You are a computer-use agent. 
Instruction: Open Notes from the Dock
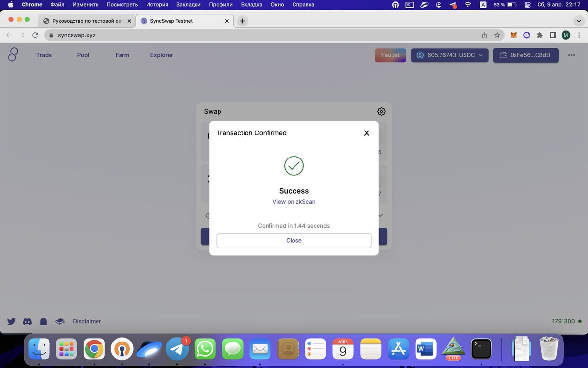point(371,349)
